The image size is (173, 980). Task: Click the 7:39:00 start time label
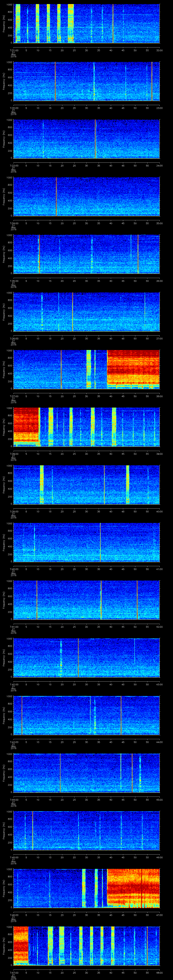(14, 511)
